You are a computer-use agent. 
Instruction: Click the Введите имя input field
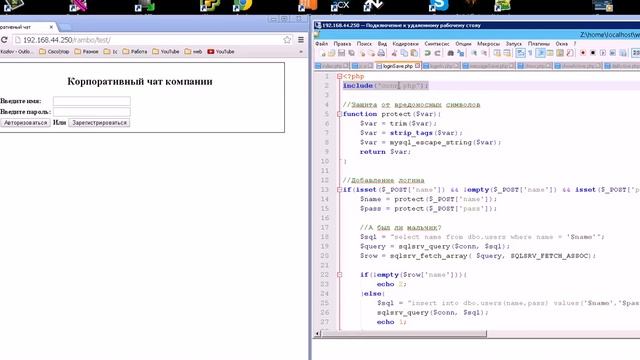pyautogui.click(x=92, y=101)
